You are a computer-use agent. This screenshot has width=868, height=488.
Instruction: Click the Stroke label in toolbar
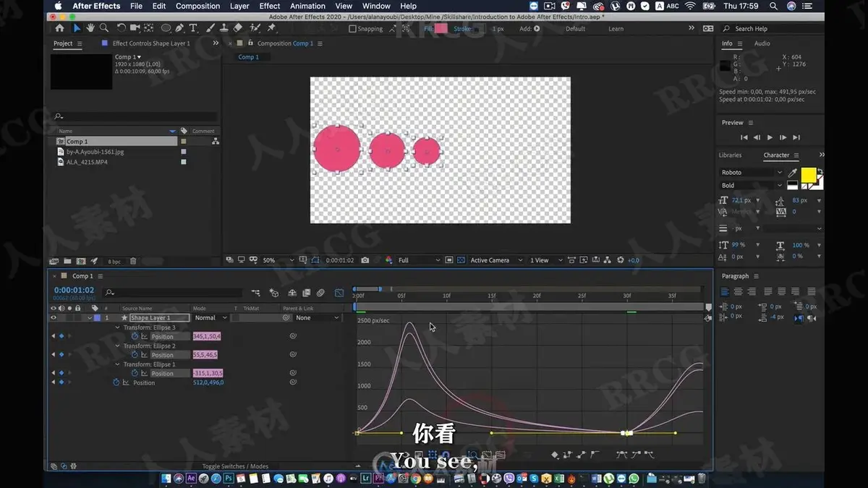tap(462, 29)
